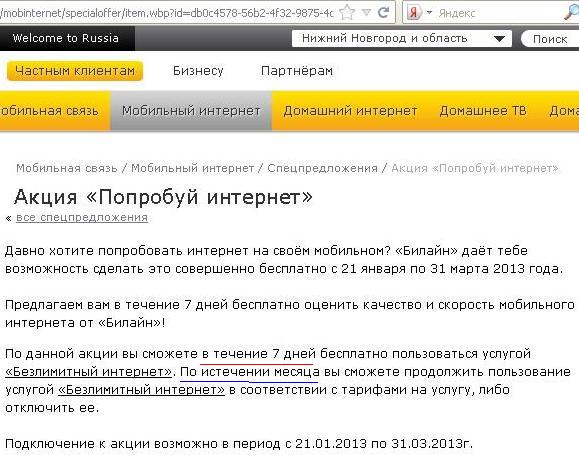Go to Мобильный интернет breadcrumb
This screenshot has width=579, height=460.
[193, 168]
